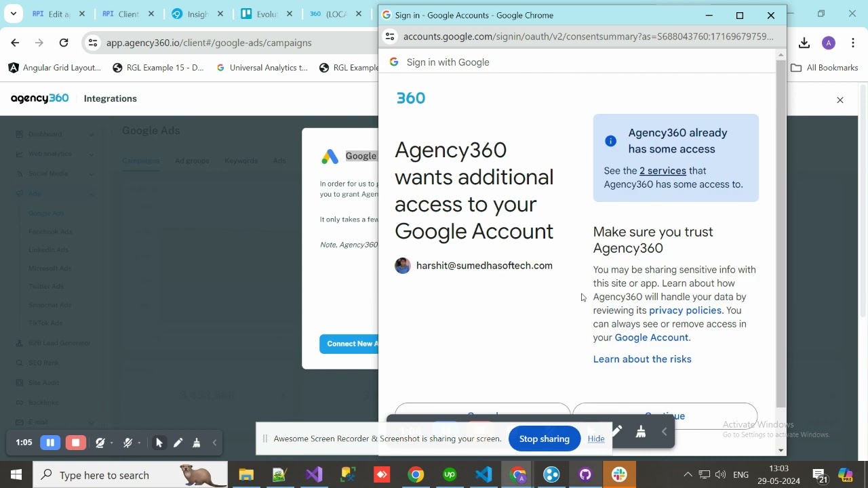Close the Integrations panel with X
The height and width of the screenshot is (488, 868).
(x=840, y=100)
